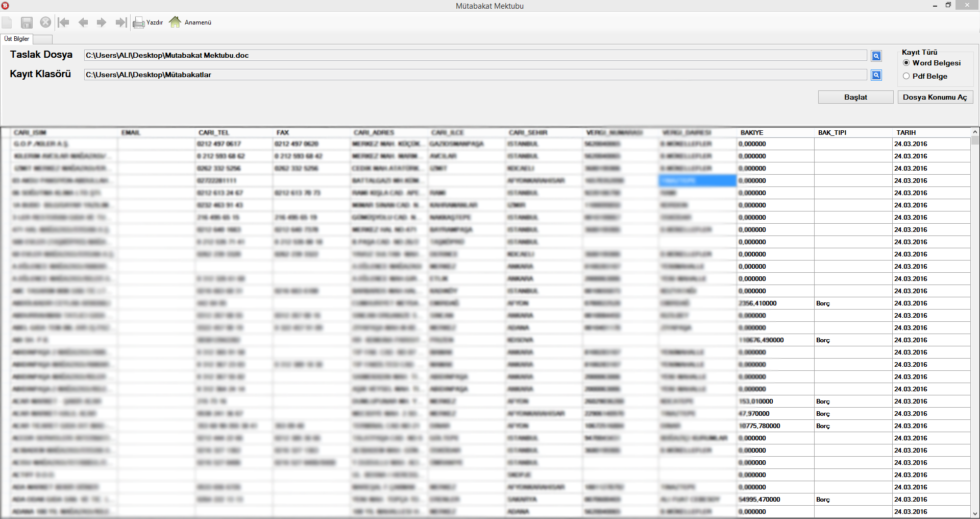Click the circular cancel X icon

(45, 22)
